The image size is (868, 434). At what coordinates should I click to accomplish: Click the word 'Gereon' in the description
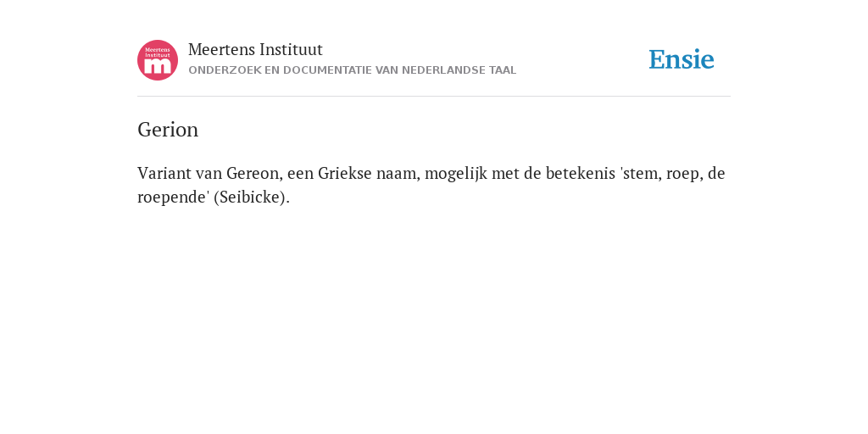pyautogui.click(x=254, y=173)
